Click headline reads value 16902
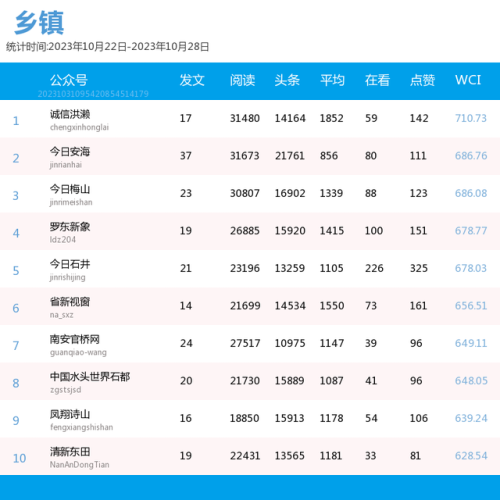The height and width of the screenshot is (500, 500). point(290,193)
